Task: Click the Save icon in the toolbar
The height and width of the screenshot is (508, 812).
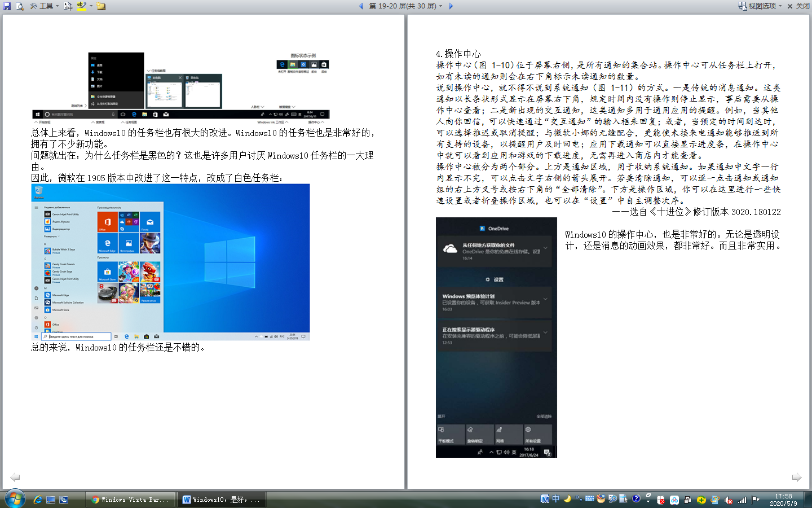Action: tap(7, 6)
